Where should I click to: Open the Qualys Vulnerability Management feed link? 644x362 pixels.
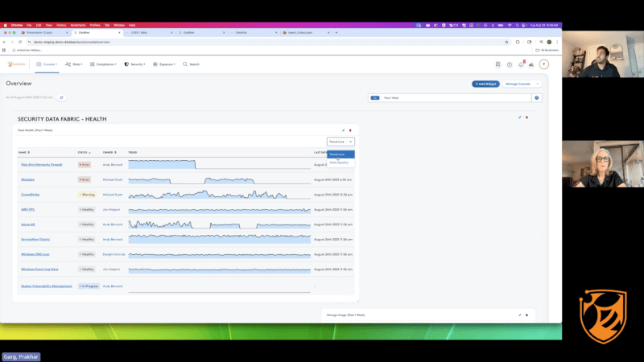pyautogui.click(x=47, y=286)
